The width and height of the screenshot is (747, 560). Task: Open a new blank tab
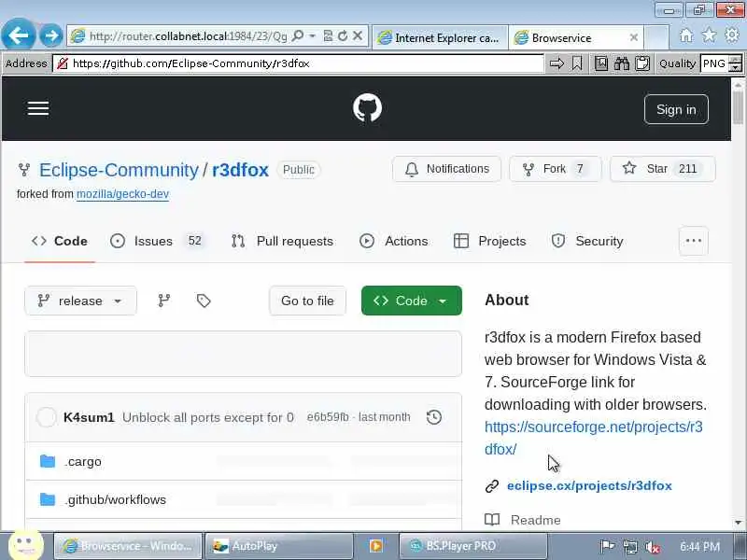pos(656,37)
